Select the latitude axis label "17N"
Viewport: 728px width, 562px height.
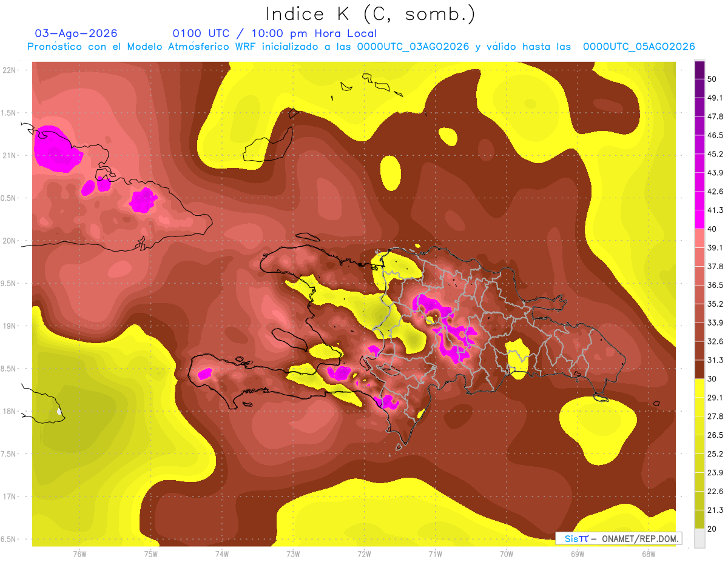(9, 497)
